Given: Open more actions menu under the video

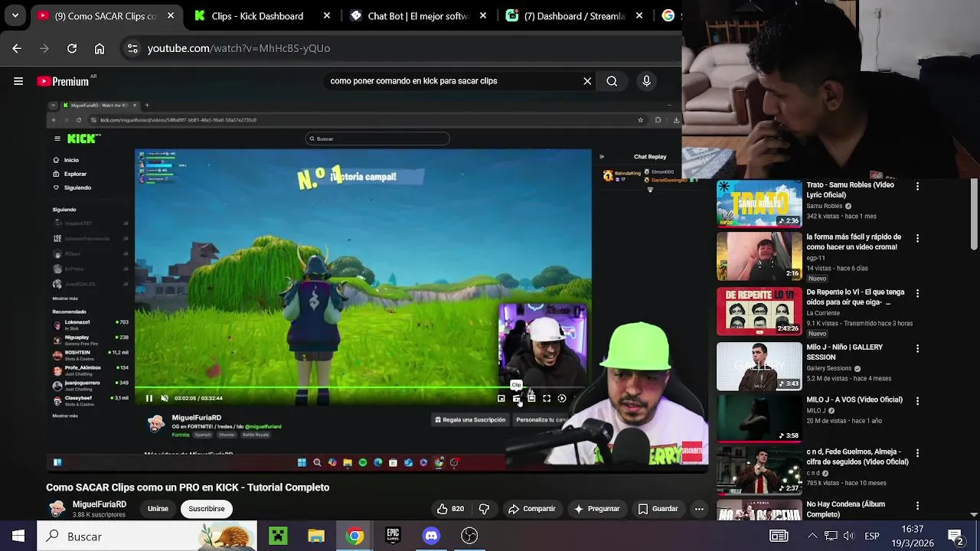Looking at the screenshot, I should coord(699,509).
